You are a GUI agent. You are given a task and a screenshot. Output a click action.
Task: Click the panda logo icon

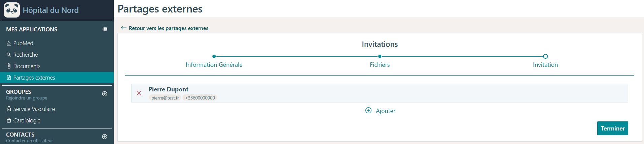(12, 10)
